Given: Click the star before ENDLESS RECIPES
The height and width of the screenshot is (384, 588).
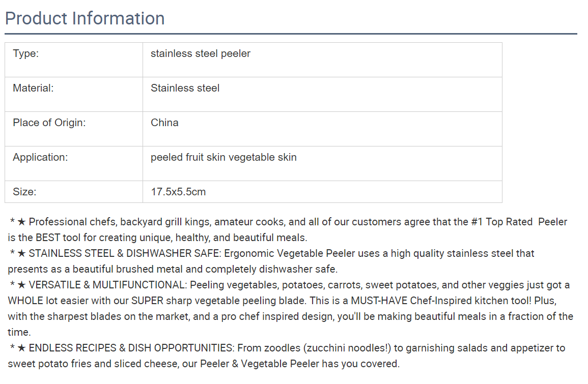Looking at the screenshot, I should [21, 348].
